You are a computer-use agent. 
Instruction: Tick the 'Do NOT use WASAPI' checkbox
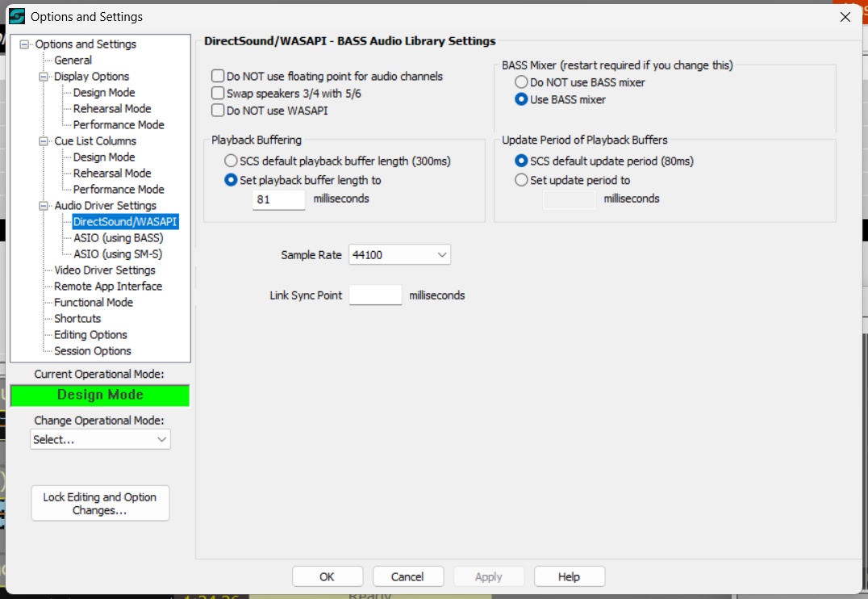tap(218, 111)
